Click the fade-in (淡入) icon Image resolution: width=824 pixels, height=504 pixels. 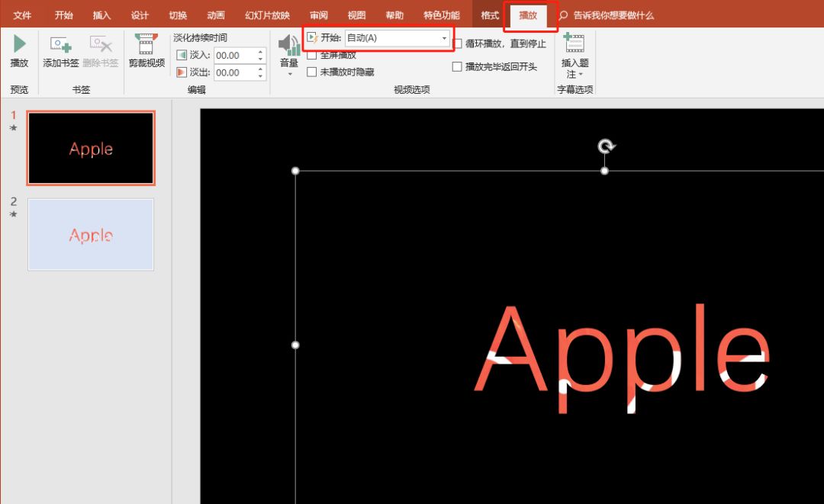point(182,55)
